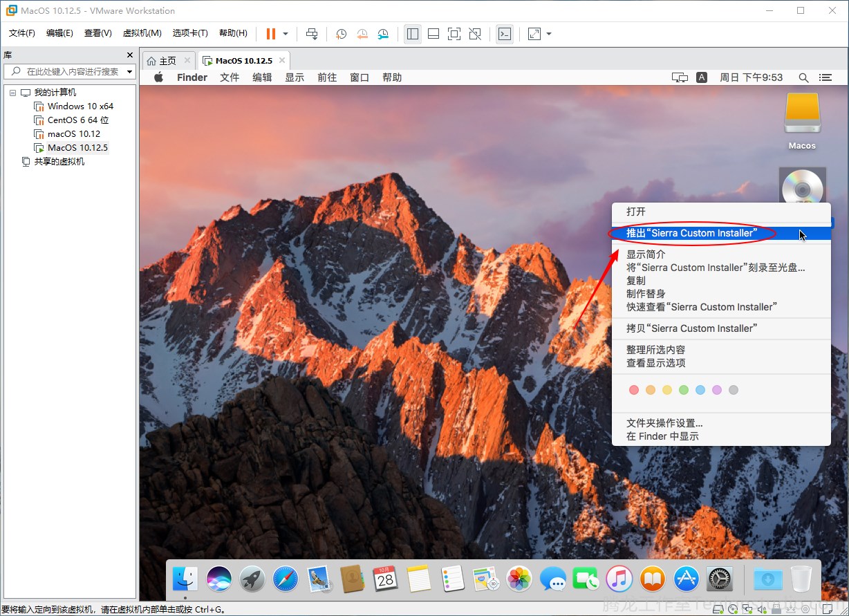849x616 pixels.
Task: Select MacOS 10.12.5 in the library
Action: (77, 148)
